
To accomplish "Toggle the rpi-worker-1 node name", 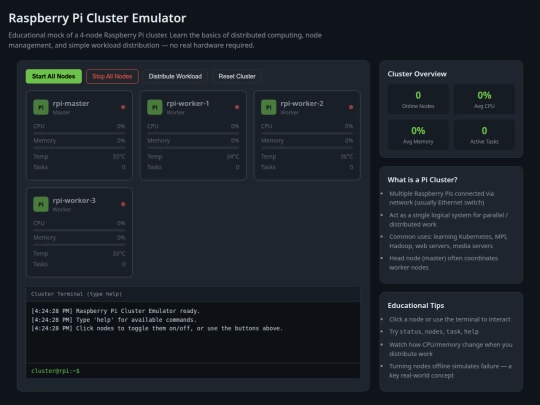I will tap(188, 103).
